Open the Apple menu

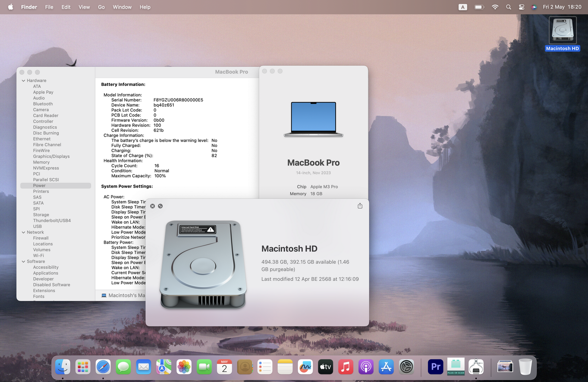(10, 7)
